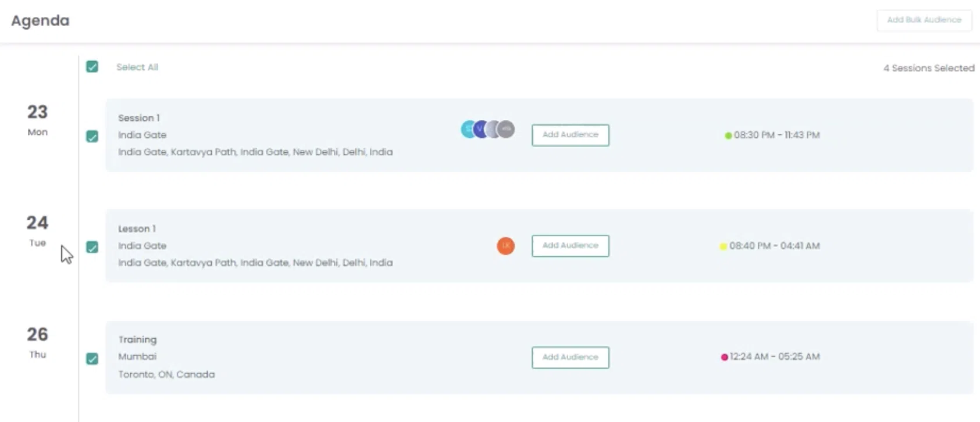980x422 pixels.
Task: Click the rightmost gray avatar in Session 1
Action: point(507,129)
